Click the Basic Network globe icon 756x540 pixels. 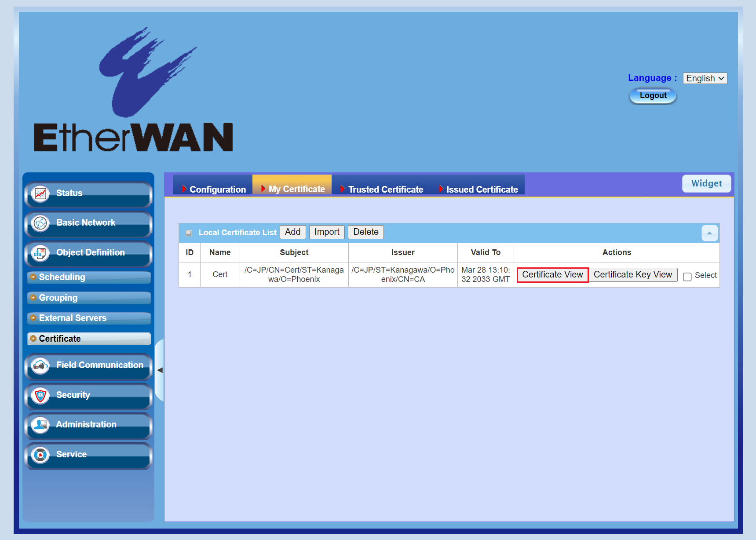[x=40, y=223]
